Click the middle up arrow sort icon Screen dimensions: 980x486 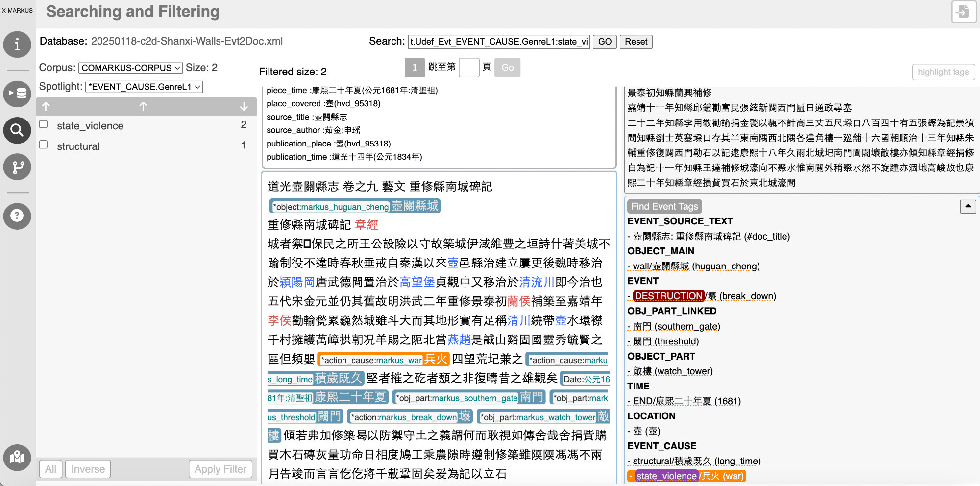(x=143, y=106)
